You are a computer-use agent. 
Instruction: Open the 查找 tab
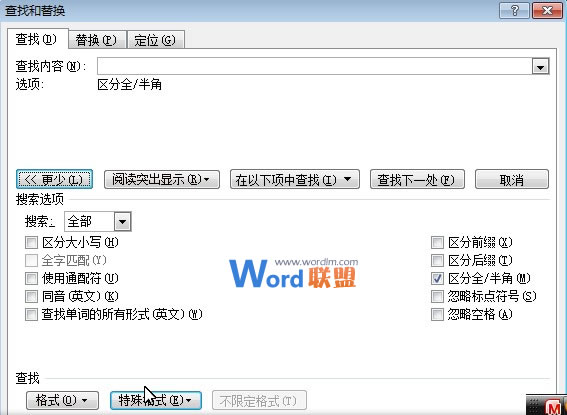[x=38, y=39]
